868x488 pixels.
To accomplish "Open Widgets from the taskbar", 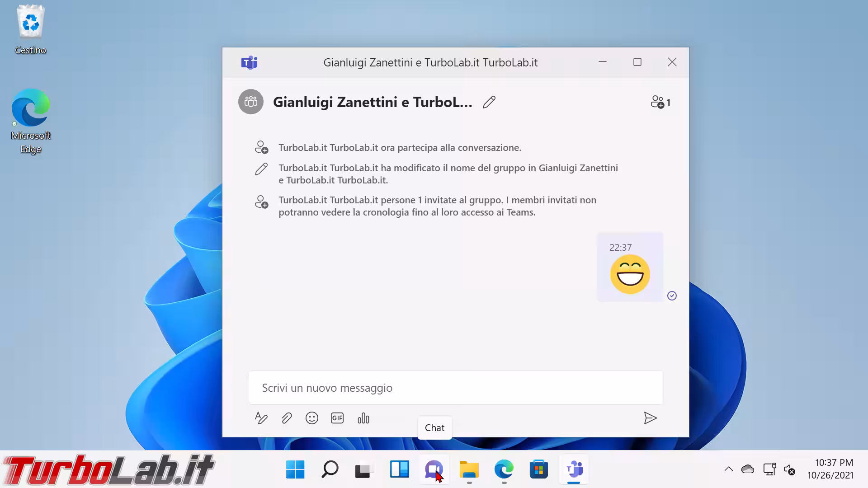I will [x=399, y=469].
